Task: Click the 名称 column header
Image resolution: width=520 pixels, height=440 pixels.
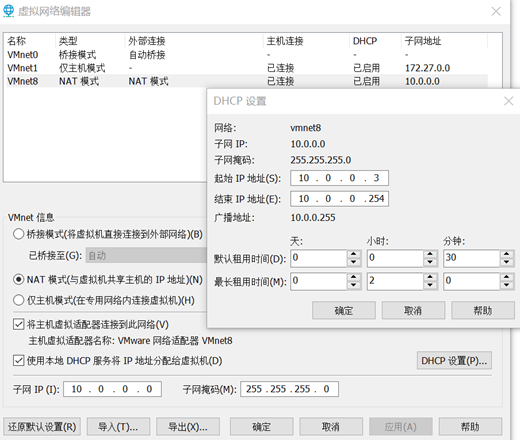Action: click(30, 41)
